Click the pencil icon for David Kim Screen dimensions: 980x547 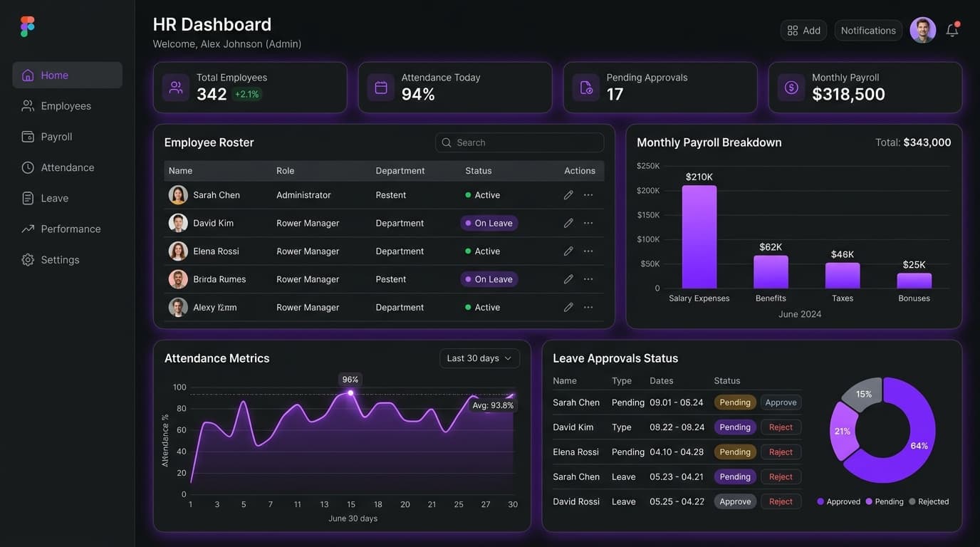coord(568,223)
